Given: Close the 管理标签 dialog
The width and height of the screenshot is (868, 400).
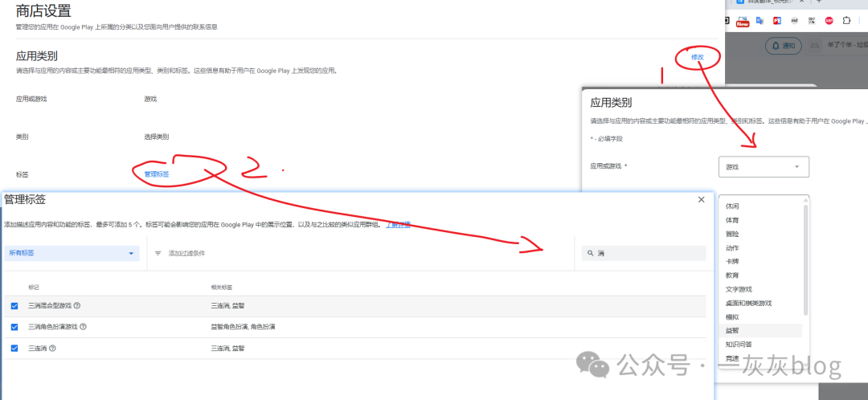Looking at the screenshot, I should pos(701,199).
